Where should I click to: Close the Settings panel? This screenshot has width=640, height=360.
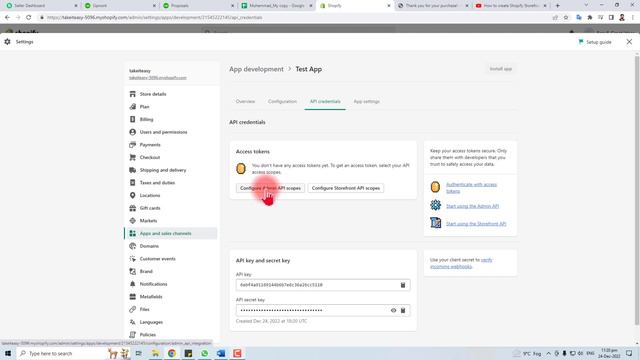coord(629,42)
